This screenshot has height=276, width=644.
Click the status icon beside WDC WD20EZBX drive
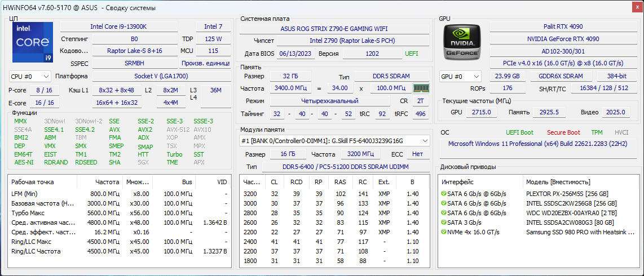pyautogui.click(x=444, y=213)
